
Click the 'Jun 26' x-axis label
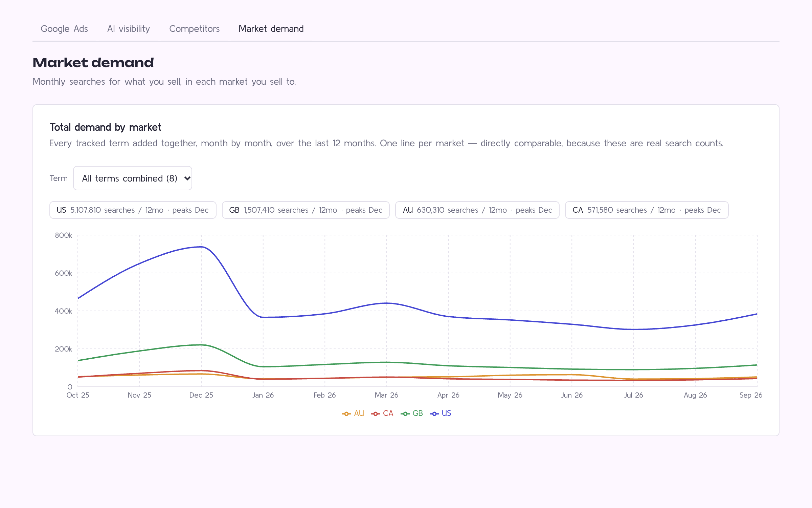tap(572, 395)
